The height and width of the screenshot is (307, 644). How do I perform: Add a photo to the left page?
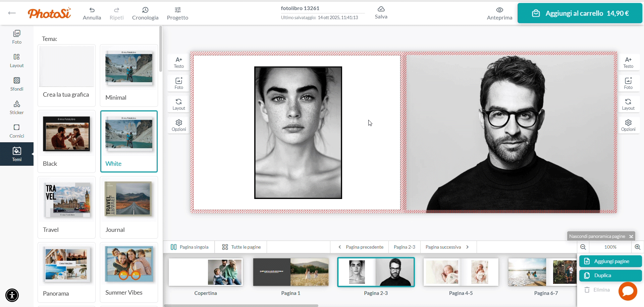(x=179, y=83)
